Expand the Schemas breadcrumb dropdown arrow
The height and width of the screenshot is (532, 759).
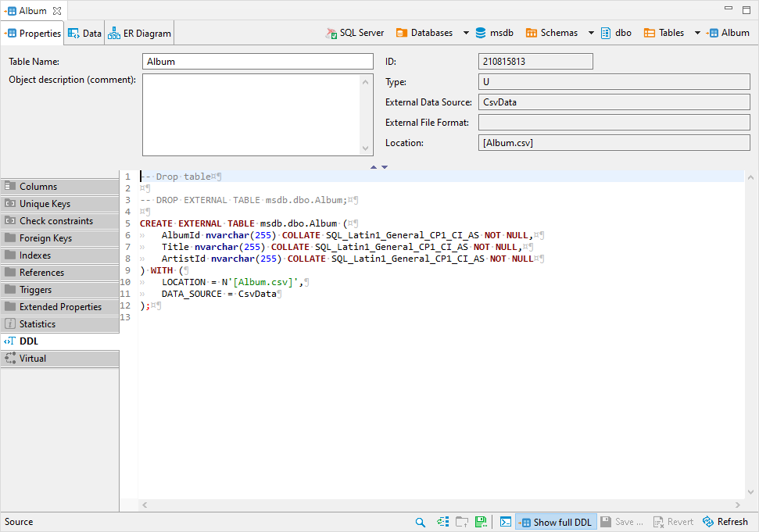click(591, 33)
